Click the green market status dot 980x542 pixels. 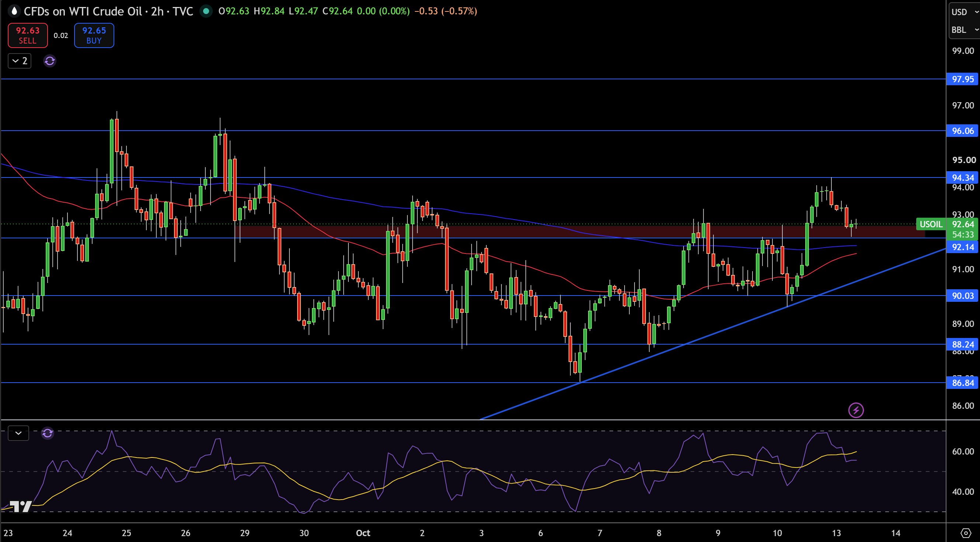click(206, 11)
